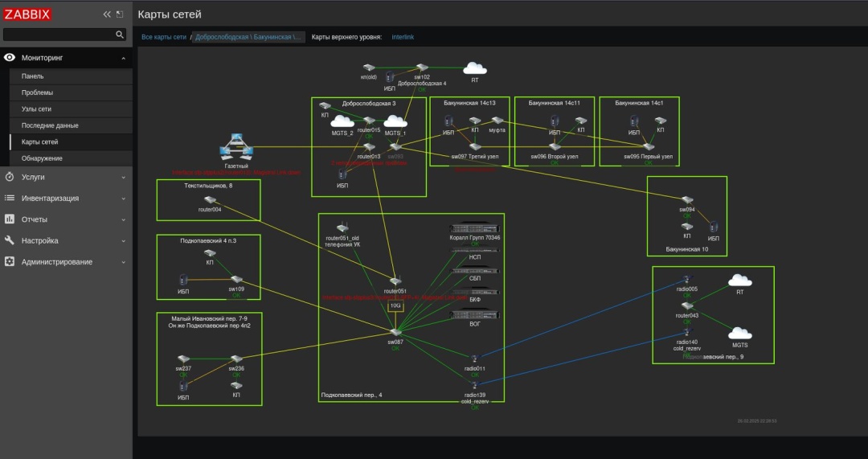868x459 pixels.
Task: Select the radio011 antenna node
Action: tap(474, 359)
